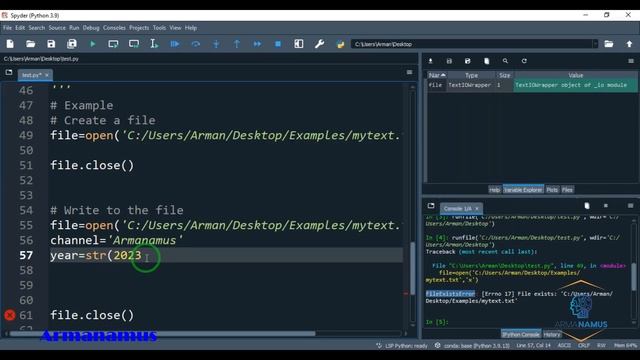The height and width of the screenshot is (360, 640).
Task: Open Preferences wrench icon
Action: [x=320, y=44]
